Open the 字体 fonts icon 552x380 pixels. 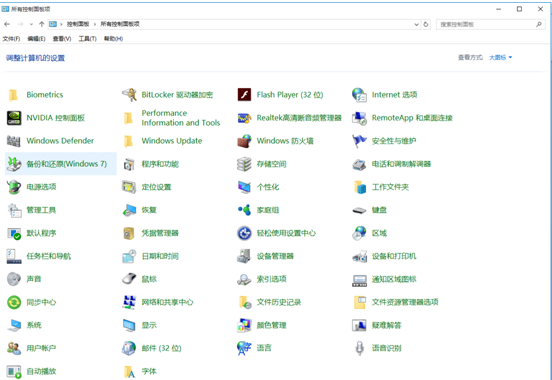coord(129,371)
